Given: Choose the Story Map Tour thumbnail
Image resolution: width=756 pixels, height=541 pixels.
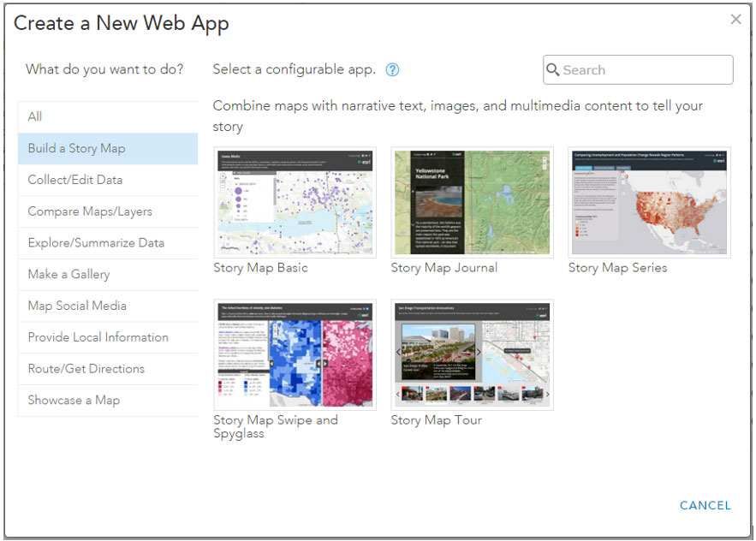Looking at the screenshot, I should point(472,354).
